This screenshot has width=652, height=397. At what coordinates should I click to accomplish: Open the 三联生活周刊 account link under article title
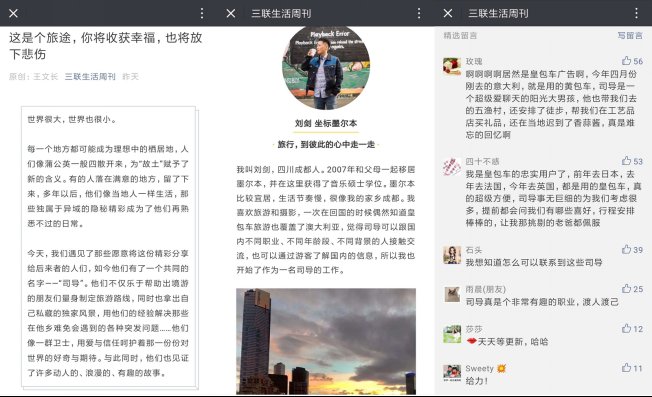(90, 76)
